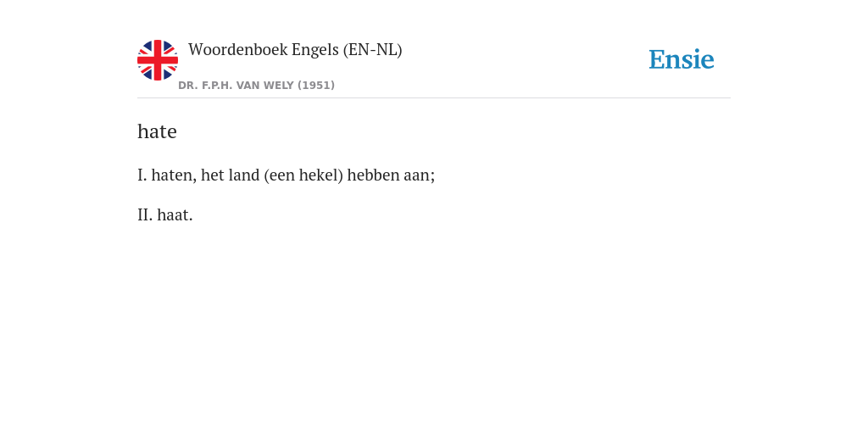Screen dimensions: 868x434
Task: Click the horizontal divider under the header
Action: point(434,98)
